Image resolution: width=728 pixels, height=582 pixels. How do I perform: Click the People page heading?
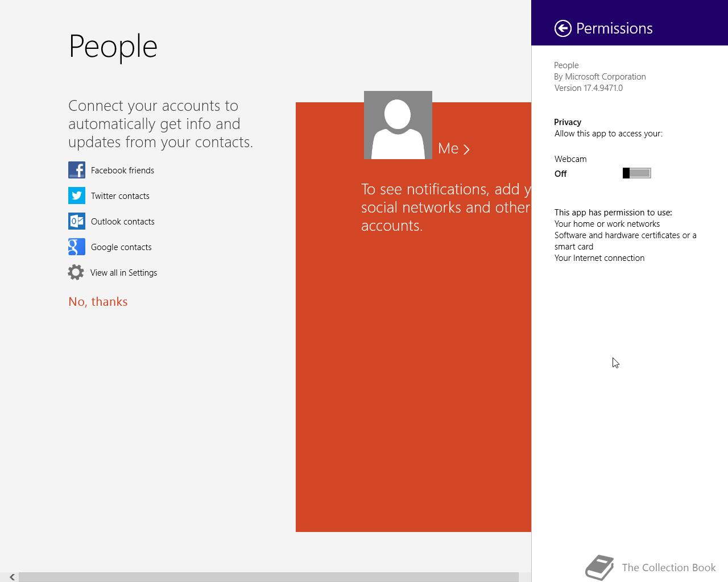113,47
